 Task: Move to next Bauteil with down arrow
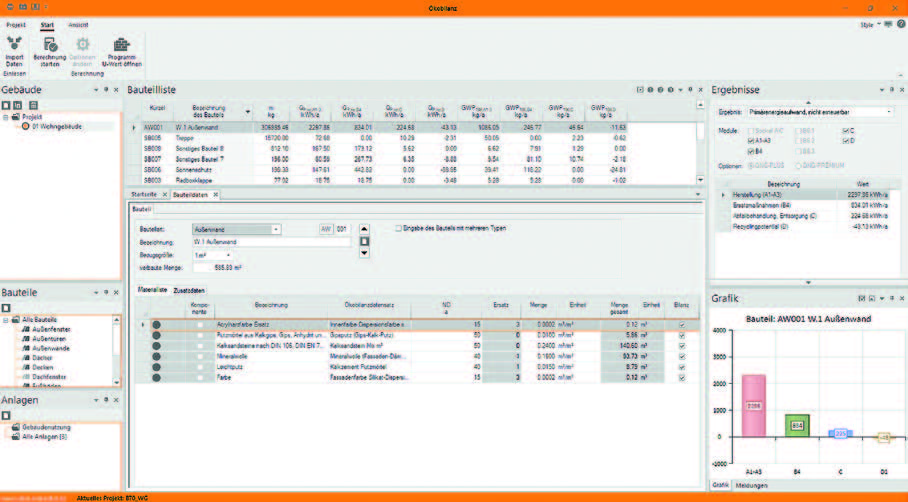(x=364, y=253)
